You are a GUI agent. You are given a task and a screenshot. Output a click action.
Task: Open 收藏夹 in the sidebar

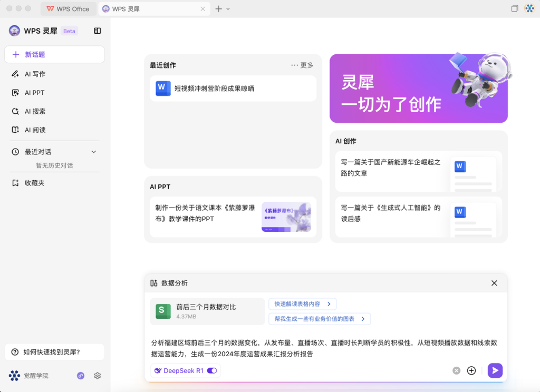[54, 183]
